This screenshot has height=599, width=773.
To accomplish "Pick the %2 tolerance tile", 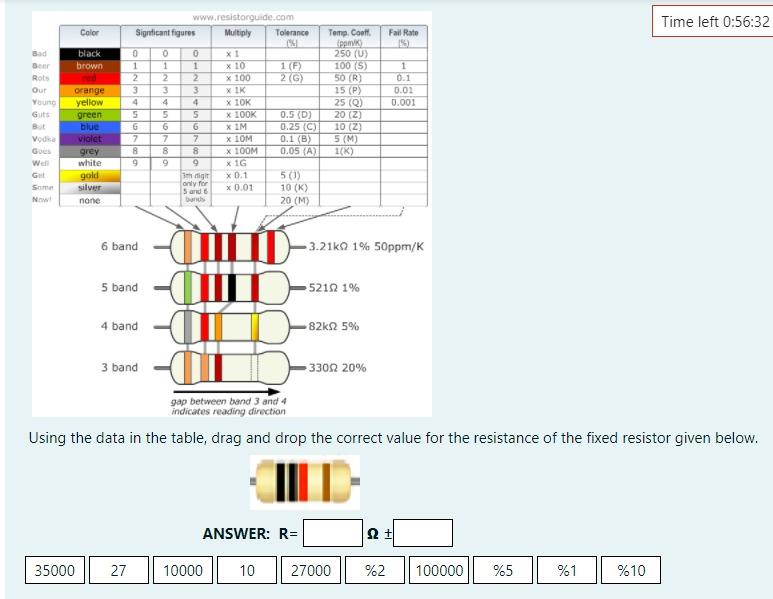I will [x=375, y=570].
